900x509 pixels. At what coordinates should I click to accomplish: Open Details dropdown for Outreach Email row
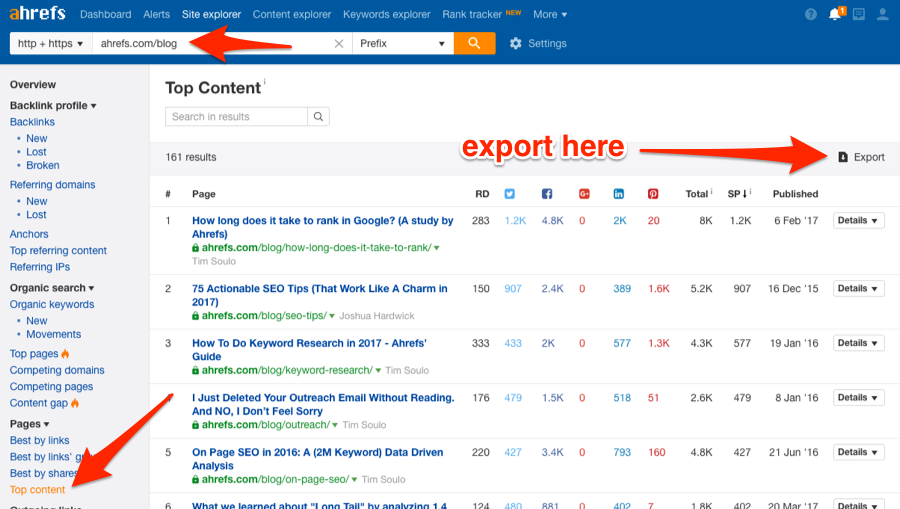tap(859, 398)
